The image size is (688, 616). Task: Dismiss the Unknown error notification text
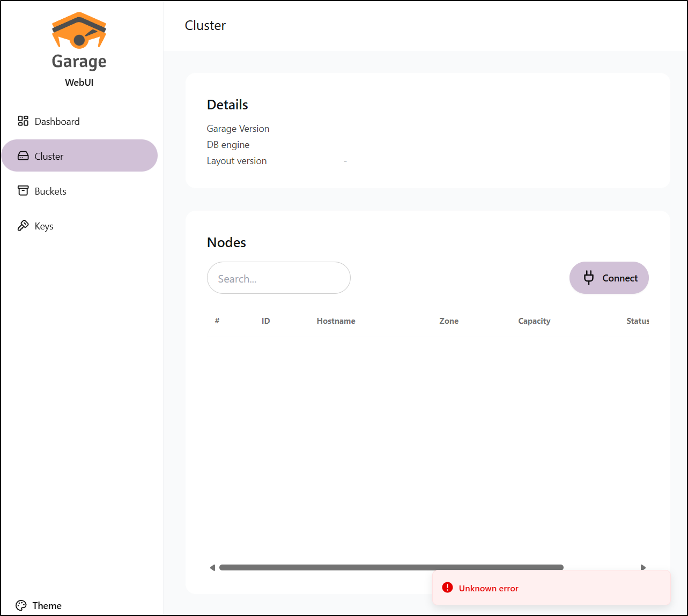point(489,589)
